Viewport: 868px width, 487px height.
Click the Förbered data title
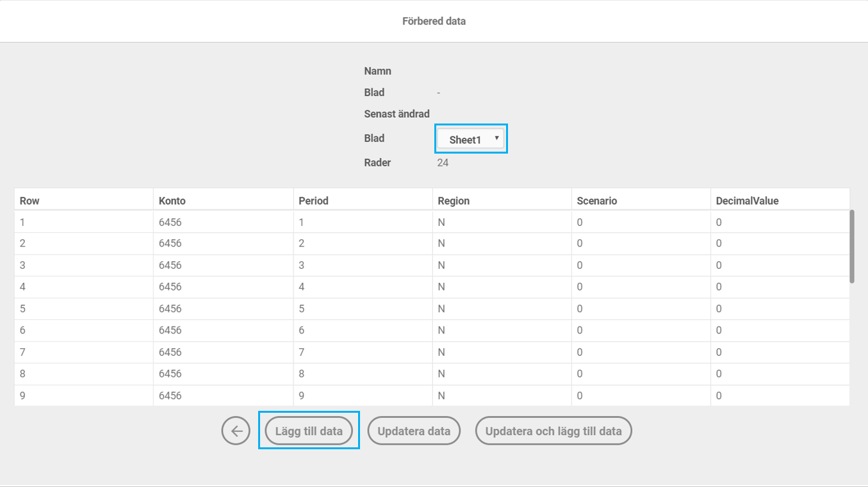click(x=434, y=21)
